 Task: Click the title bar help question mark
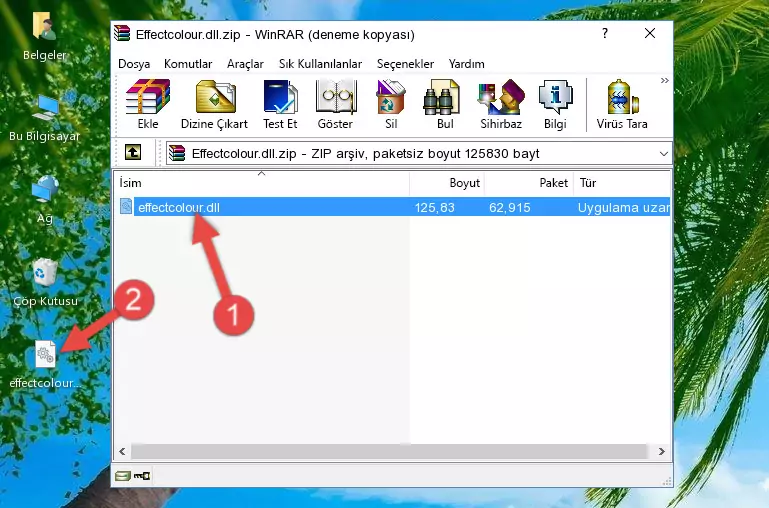point(605,33)
